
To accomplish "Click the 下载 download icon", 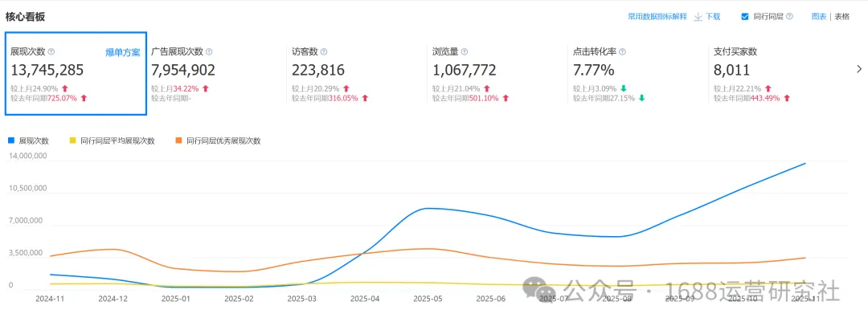I will 698,16.
